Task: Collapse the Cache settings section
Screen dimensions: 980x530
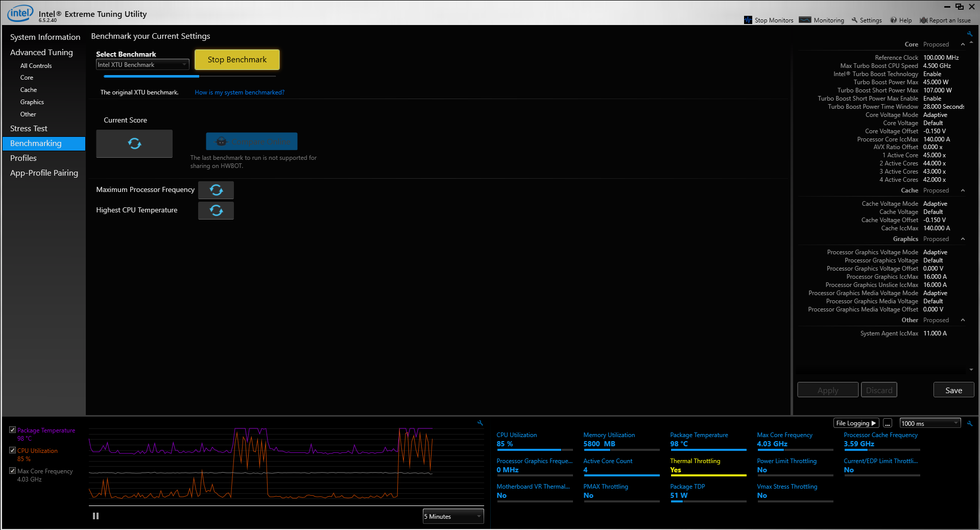Action: coord(963,190)
